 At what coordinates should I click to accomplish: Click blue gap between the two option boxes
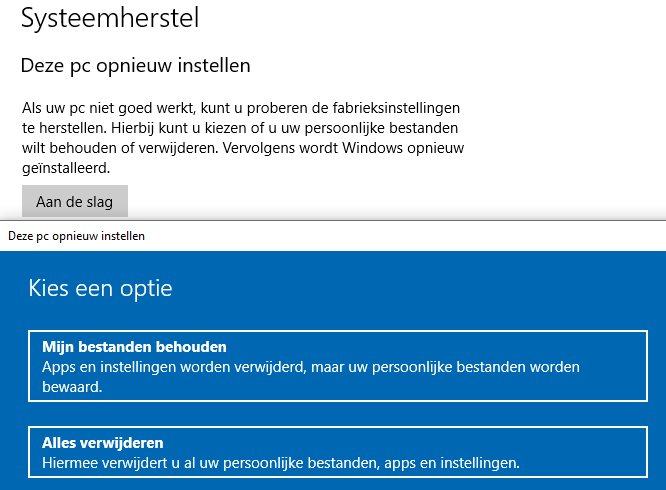click(x=339, y=415)
